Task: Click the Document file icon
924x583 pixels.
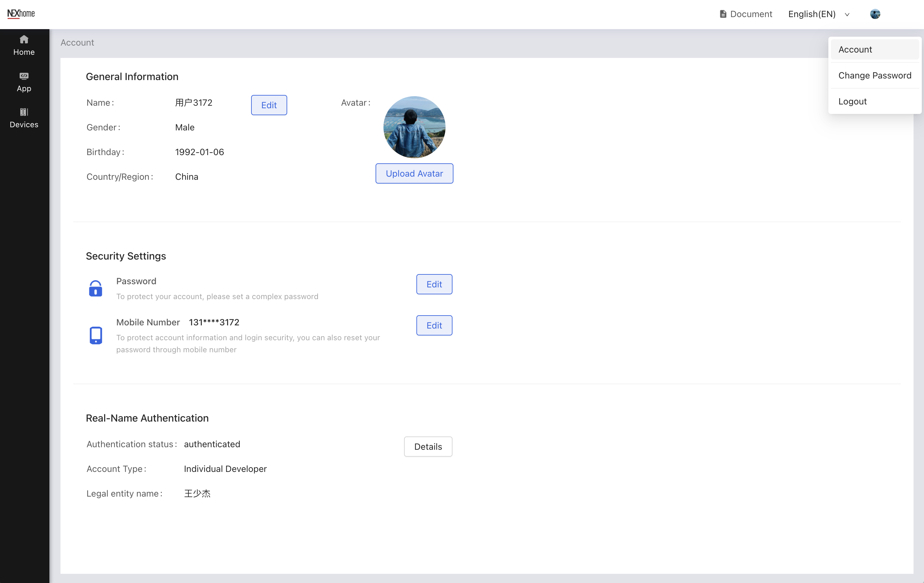Action: tap(723, 14)
